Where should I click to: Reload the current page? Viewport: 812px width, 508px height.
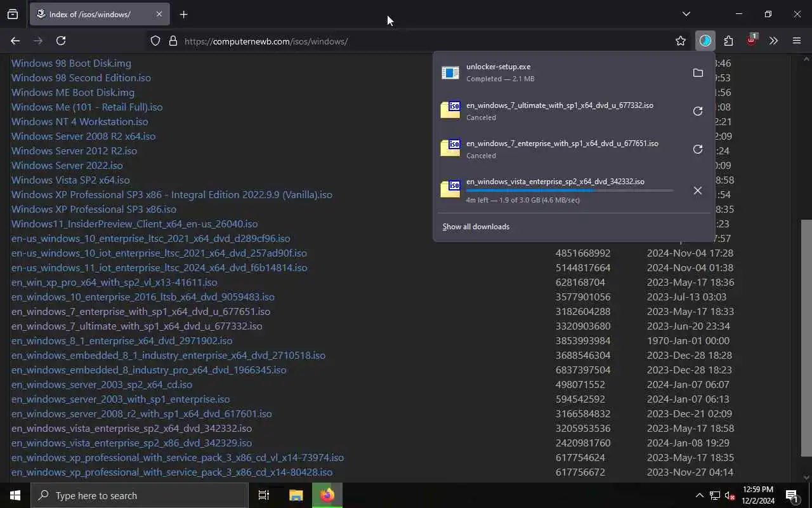coord(61,41)
